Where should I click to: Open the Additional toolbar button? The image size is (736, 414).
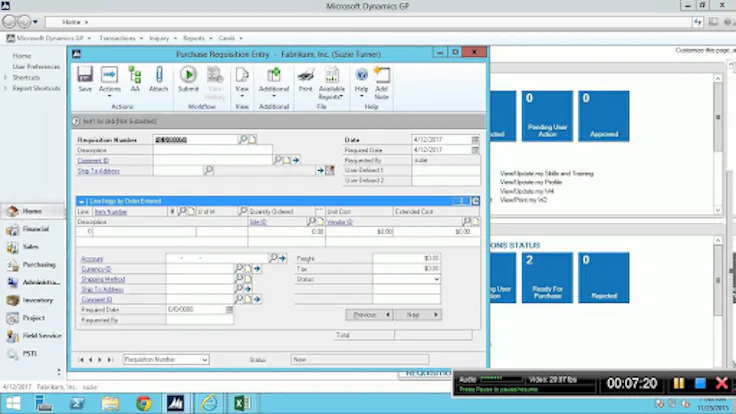click(274, 81)
